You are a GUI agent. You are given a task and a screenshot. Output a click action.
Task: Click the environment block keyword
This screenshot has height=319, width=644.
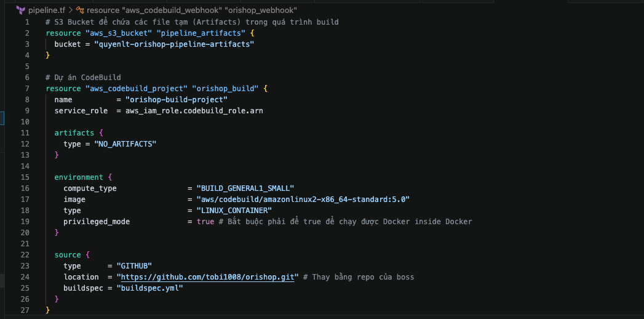[79, 177]
